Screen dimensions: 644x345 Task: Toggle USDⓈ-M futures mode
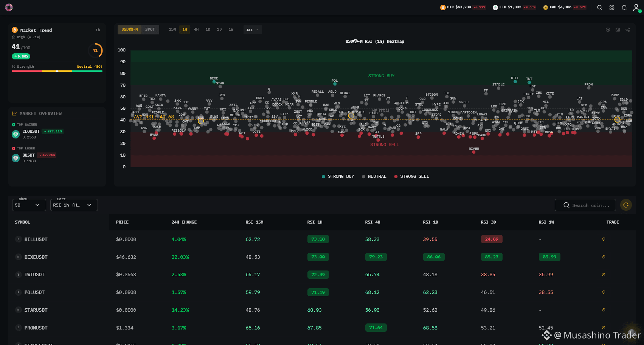130,30
